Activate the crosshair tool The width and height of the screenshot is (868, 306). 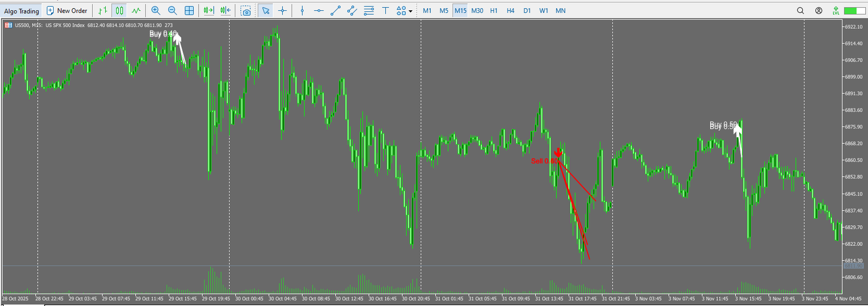tap(282, 11)
